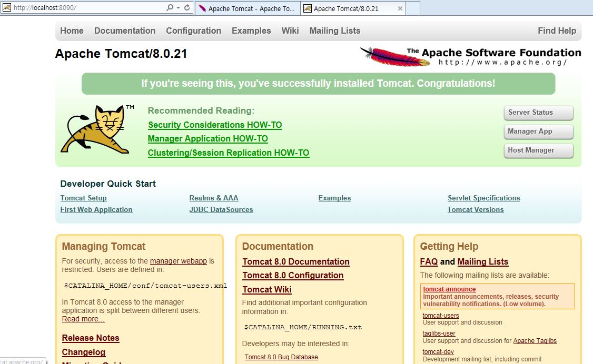Image resolution: width=593 pixels, height=364 pixels.
Task: Open the Changelog link
Action: pos(84,352)
